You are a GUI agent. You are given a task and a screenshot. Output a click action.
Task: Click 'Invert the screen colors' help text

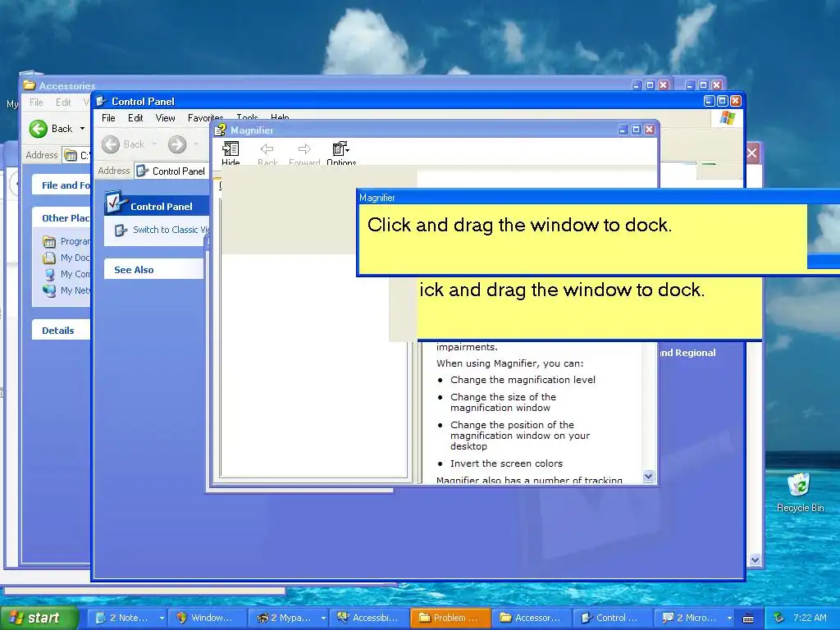coord(506,463)
